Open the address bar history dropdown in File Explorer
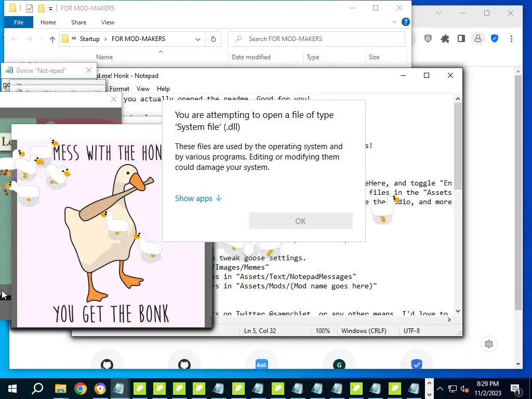Screen dimensions: 532x399 pyautogui.click(x=198, y=39)
